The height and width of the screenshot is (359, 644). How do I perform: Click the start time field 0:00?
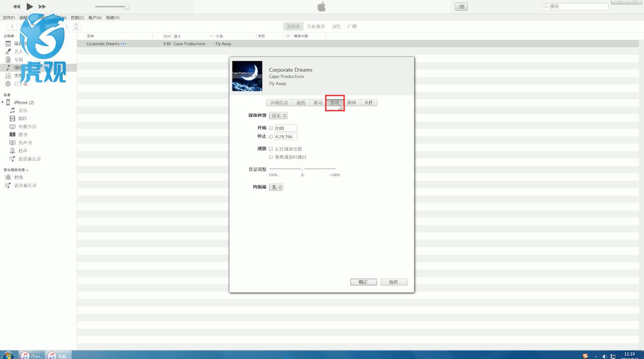285,128
